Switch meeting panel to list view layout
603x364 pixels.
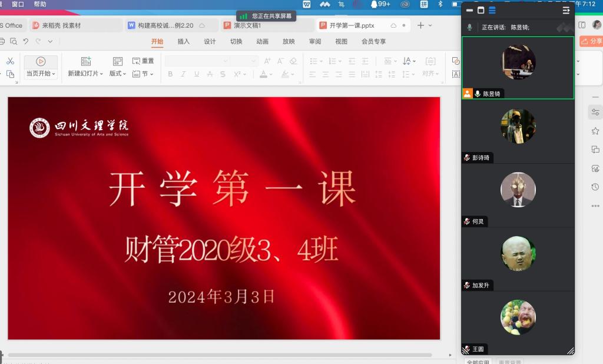[492, 10]
